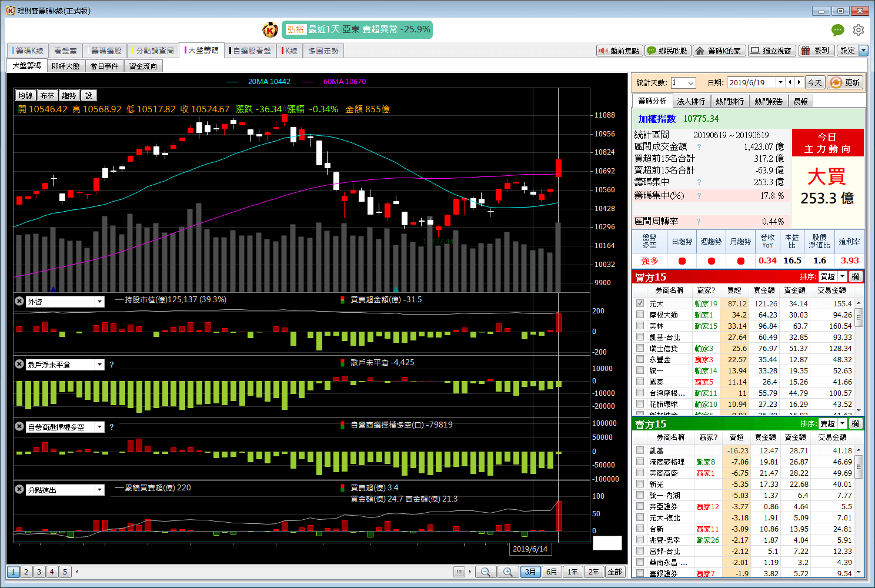Check the 新光 seller checkbox

pos(640,484)
